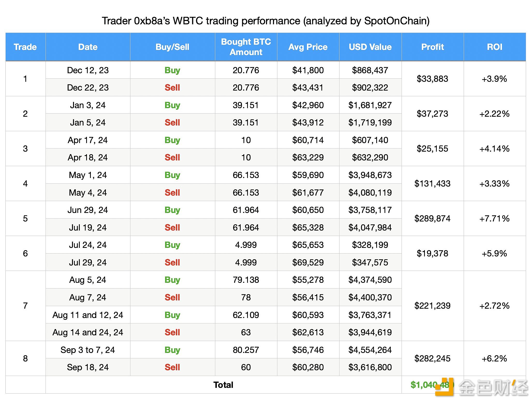This screenshot has width=532, height=400.
Task: Click the Sell label for Jan 5, 24
Action: 172,122
